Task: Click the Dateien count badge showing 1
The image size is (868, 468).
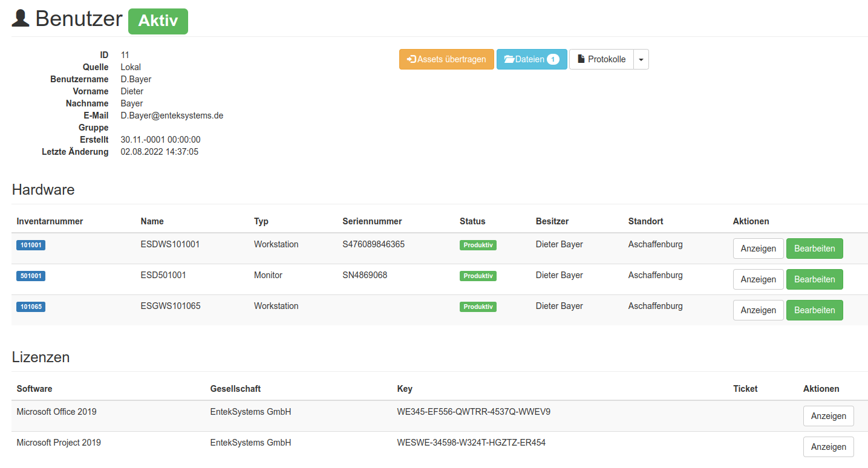Action: point(553,59)
